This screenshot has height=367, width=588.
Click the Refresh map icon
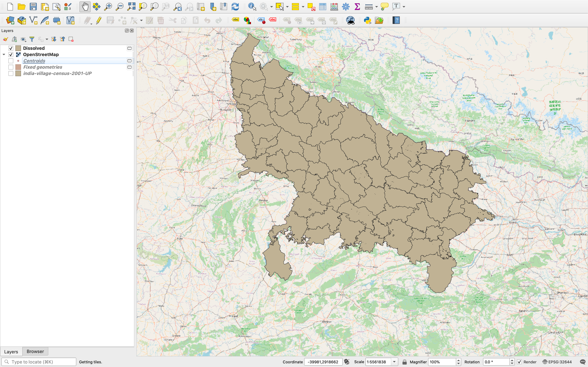[235, 7]
